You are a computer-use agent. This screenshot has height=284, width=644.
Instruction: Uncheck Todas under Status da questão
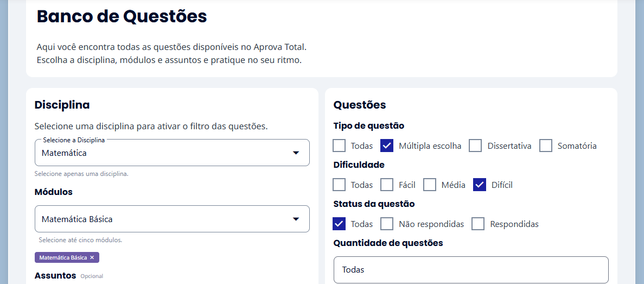tap(339, 224)
